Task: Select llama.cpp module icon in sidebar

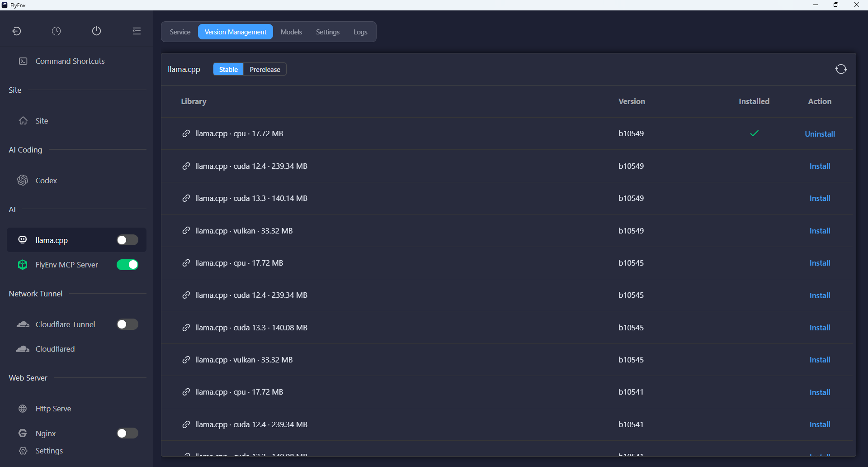Action: click(x=23, y=240)
